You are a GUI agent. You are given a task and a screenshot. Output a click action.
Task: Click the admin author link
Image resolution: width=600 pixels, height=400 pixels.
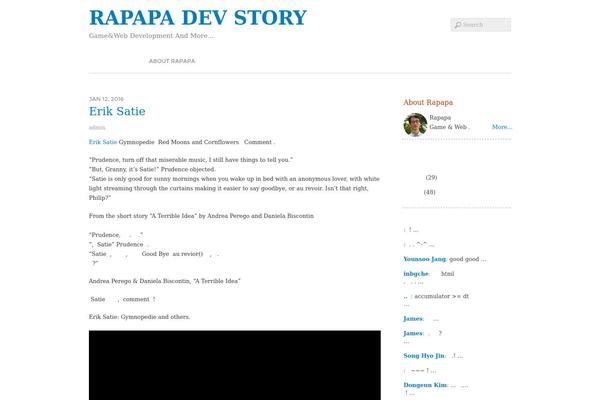[97, 127]
